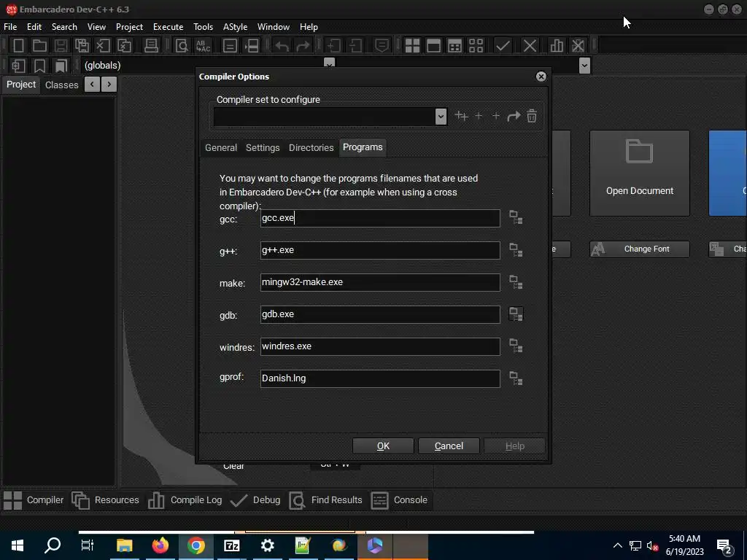This screenshot has height=560, width=747.
Task: Select the Project panel tab
Action: click(x=21, y=85)
